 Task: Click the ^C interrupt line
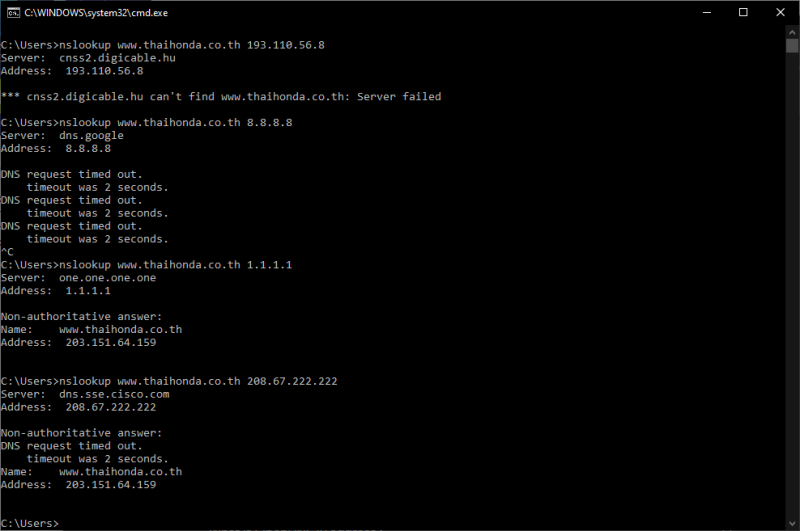[7, 252]
